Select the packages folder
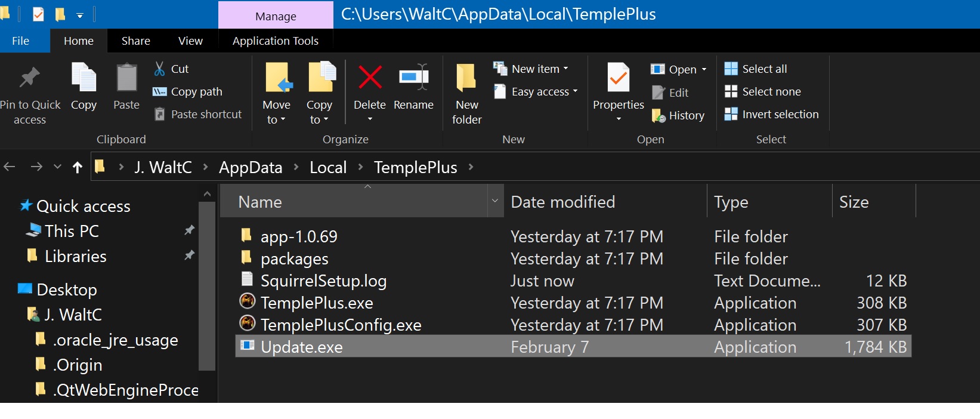The height and width of the screenshot is (419, 980). tap(573, 258)
